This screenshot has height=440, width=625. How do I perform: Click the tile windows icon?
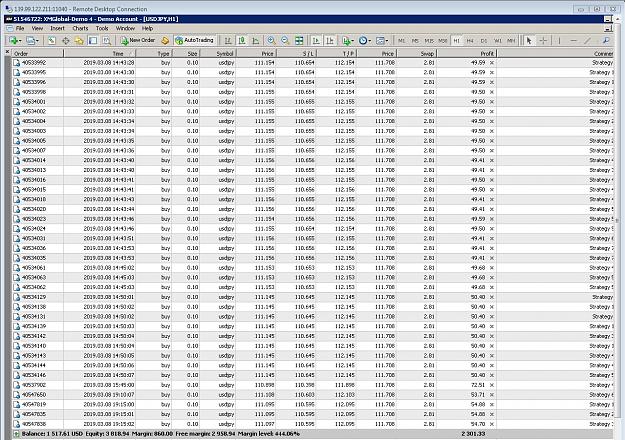(299, 40)
